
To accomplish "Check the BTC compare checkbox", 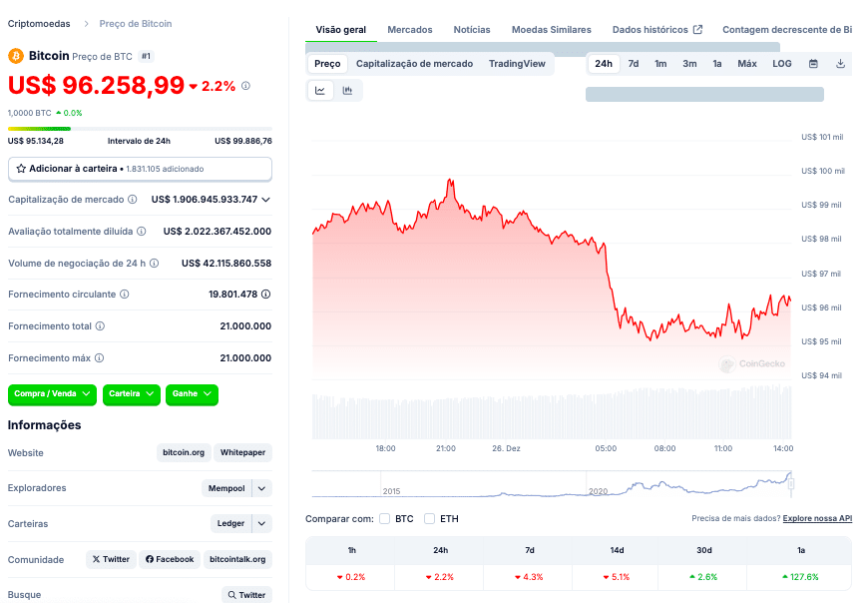I will point(385,519).
